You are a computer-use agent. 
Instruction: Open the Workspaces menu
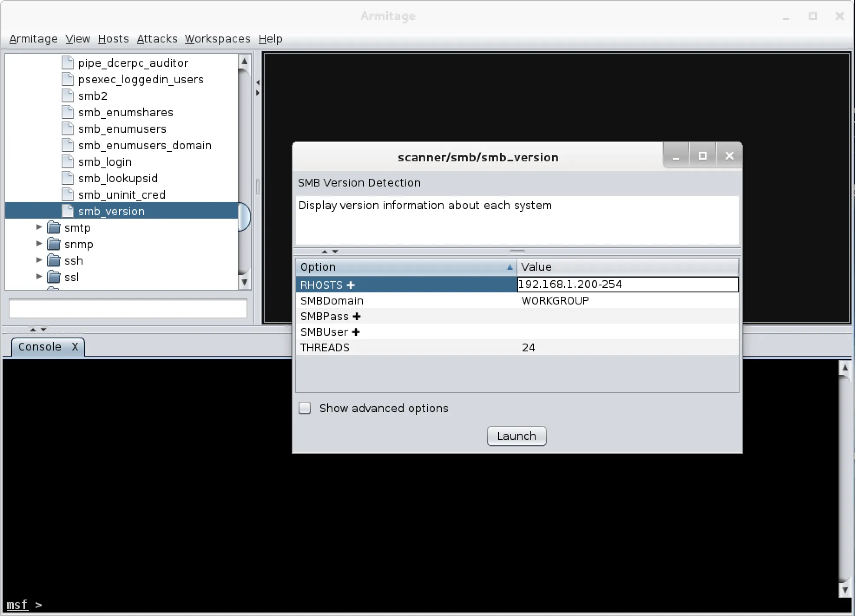217,39
